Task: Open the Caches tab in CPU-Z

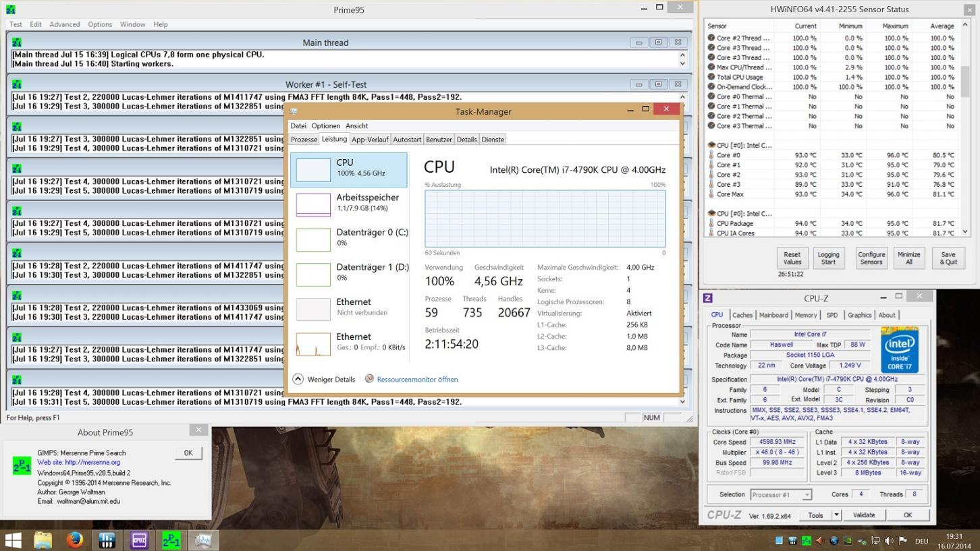Action: pos(742,315)
